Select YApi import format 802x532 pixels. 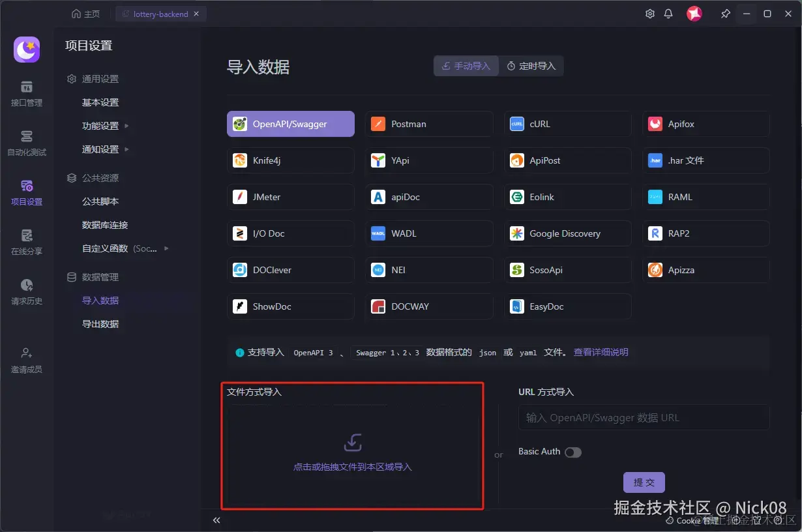click(429, 160)
